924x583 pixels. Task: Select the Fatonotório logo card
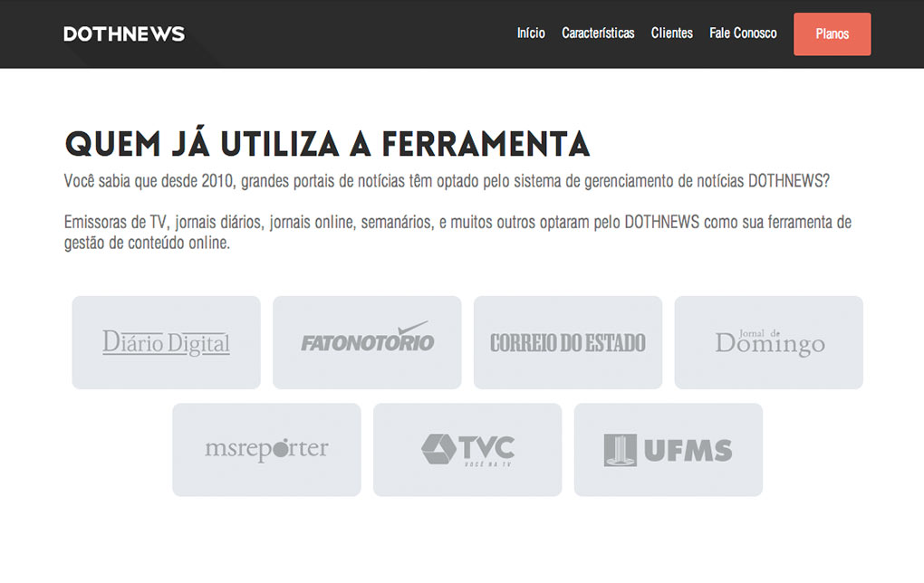pos(367,342)
